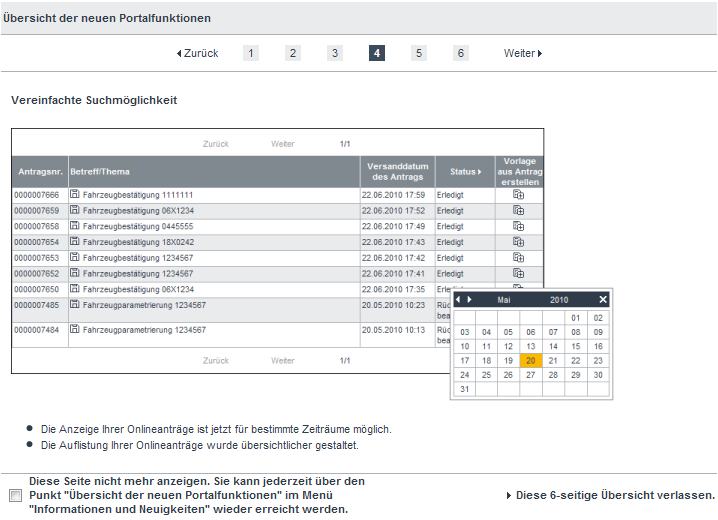Create template from request 0000007653
718x520 pixels.
[x=518, y=258]
